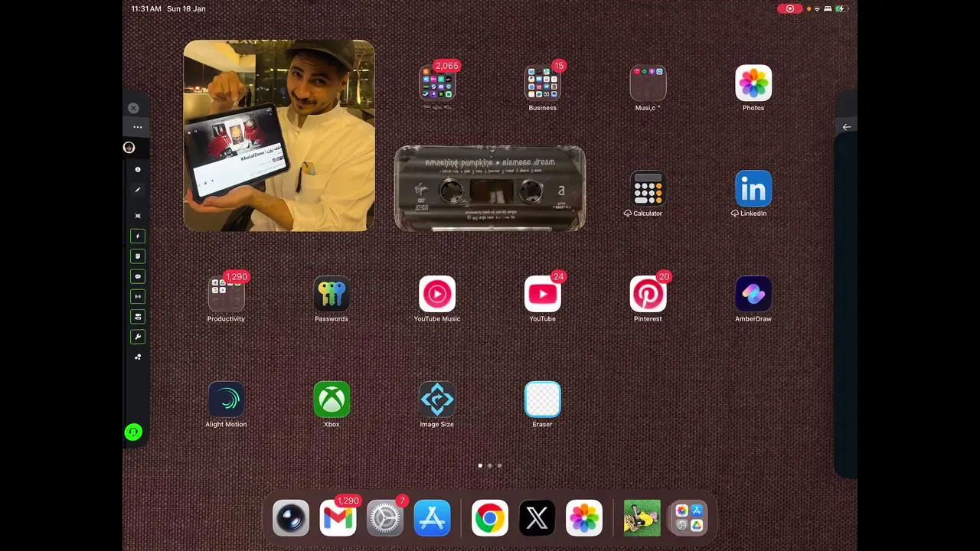Open the App Store in the dock

tap(432, 518)
